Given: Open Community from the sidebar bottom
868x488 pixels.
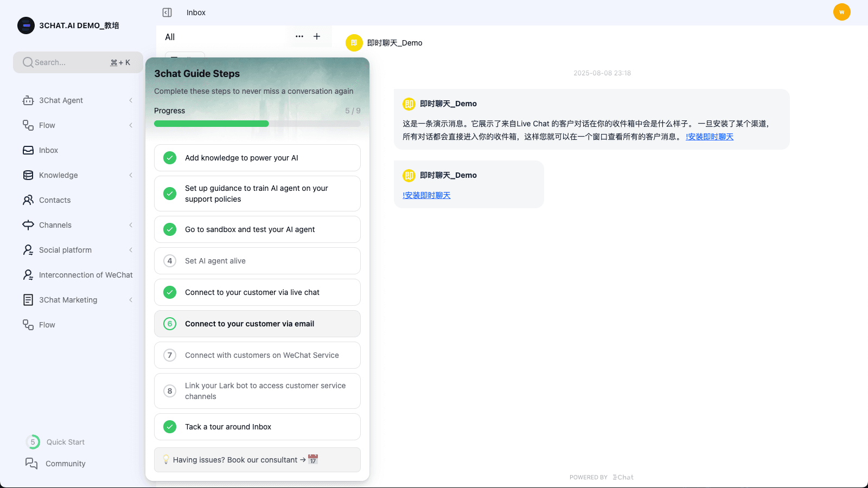Looking at the screenshot, I should point(65,464).
